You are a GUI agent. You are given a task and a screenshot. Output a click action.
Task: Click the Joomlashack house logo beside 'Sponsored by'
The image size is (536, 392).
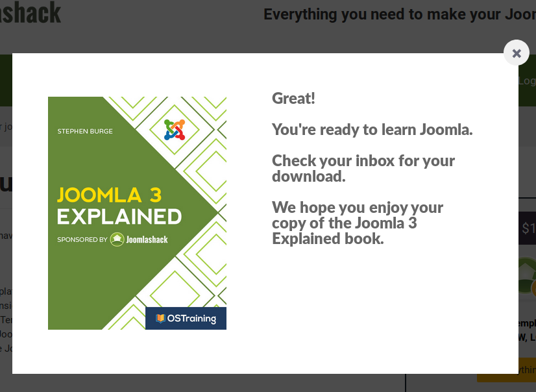click(x=117, y=239)
